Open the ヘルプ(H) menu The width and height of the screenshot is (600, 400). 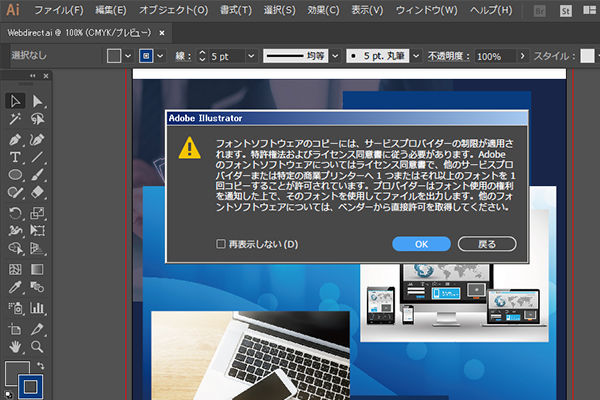tap(491, 10)
